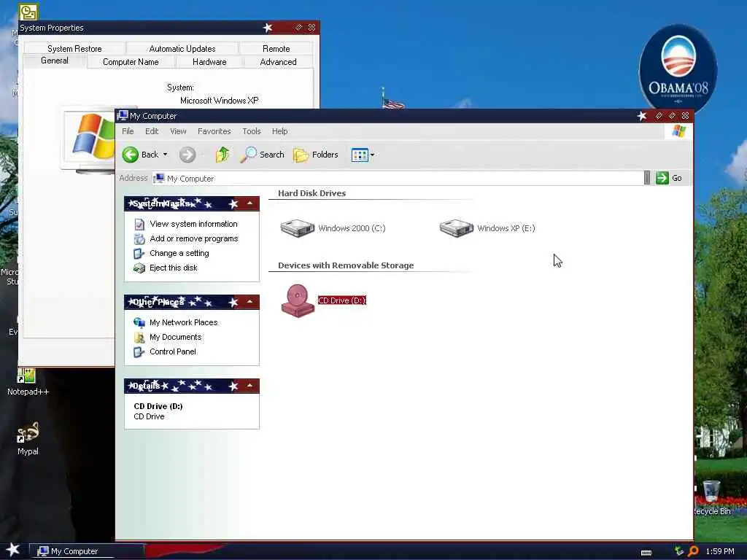Expand the Views dropdown arrow
Viewport: 747px width, 560px height.
coord(373,155)
